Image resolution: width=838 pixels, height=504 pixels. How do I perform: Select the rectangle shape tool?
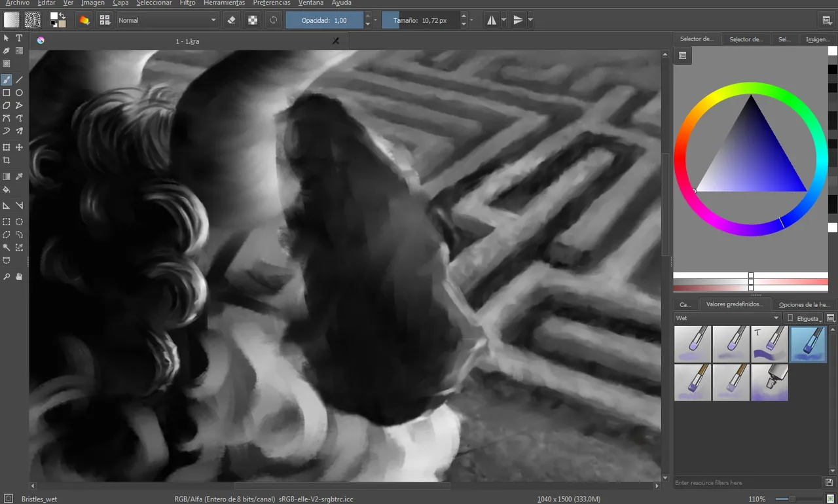(7, 92)
